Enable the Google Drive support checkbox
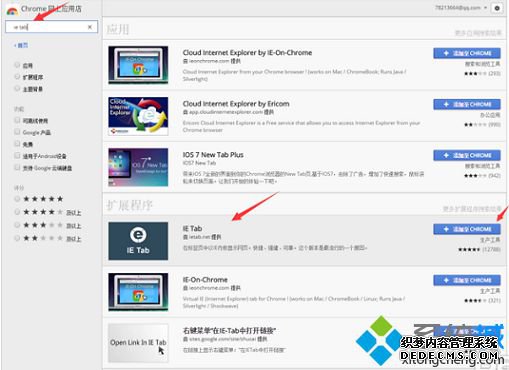The image size is (509, 370). 17,167
